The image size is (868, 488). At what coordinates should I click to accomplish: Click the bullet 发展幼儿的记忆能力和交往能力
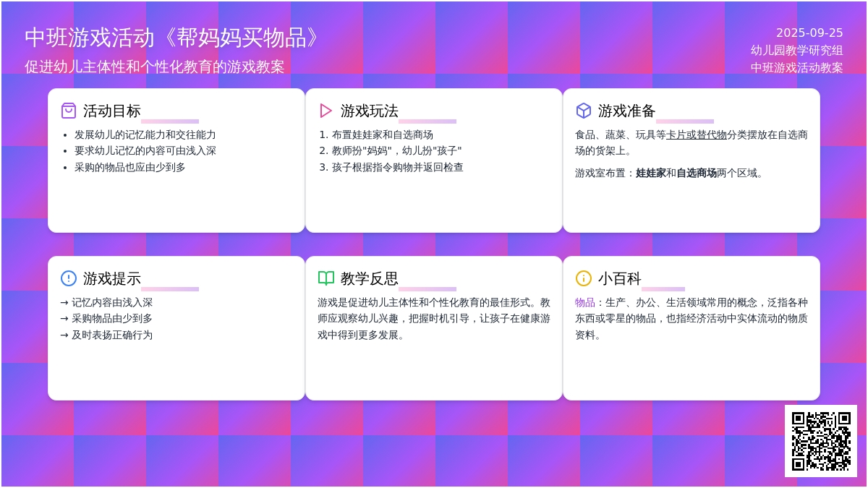click(x=145, y=134)
